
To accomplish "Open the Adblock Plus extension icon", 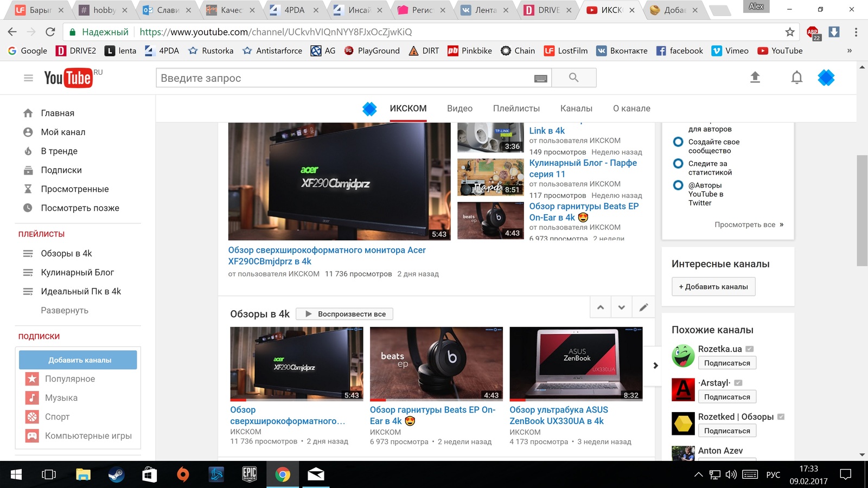I will pos(813,33).
